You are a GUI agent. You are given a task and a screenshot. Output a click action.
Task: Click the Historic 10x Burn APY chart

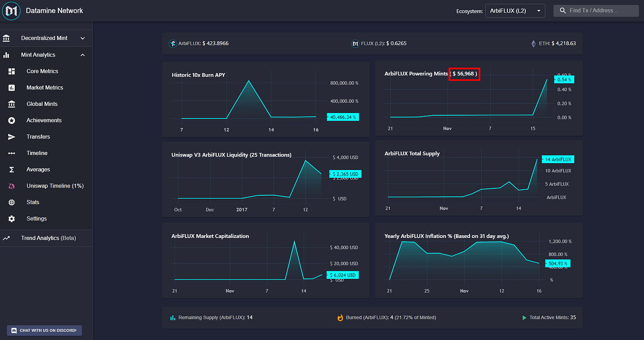pyautogui.click(x=266, y=99)
